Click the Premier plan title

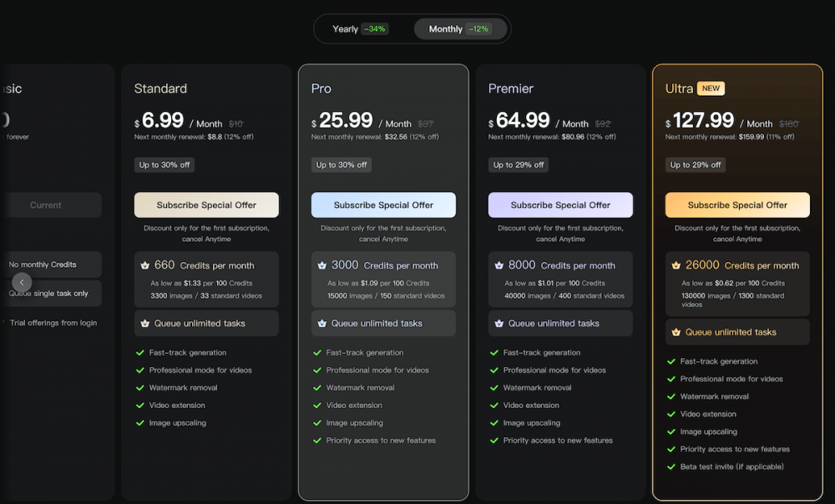(x=511, y=88)
